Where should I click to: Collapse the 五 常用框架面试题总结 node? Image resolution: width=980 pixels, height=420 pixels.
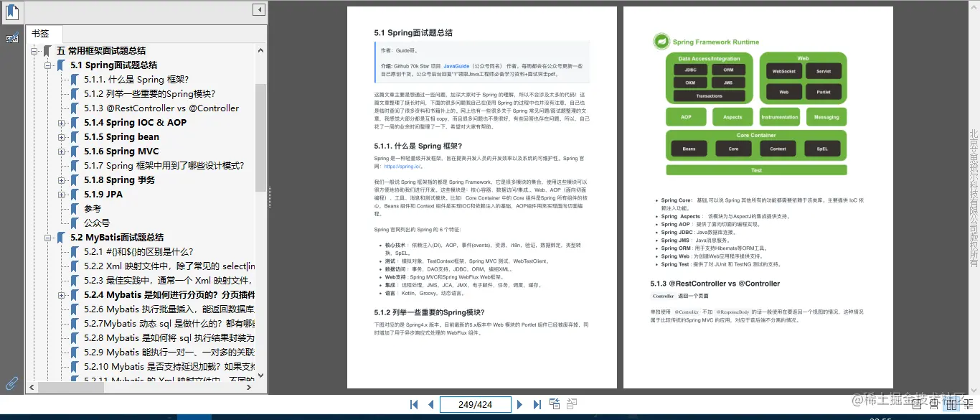click(x=34, y=51)
